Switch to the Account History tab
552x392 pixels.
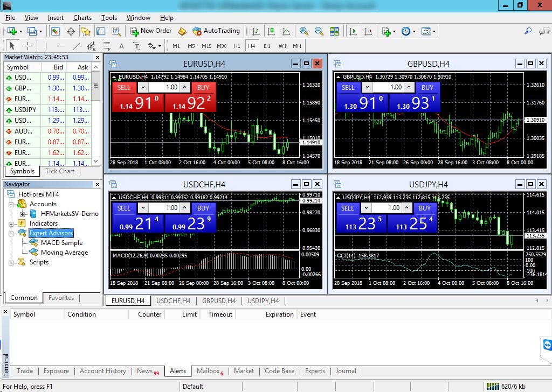[102, 371]
